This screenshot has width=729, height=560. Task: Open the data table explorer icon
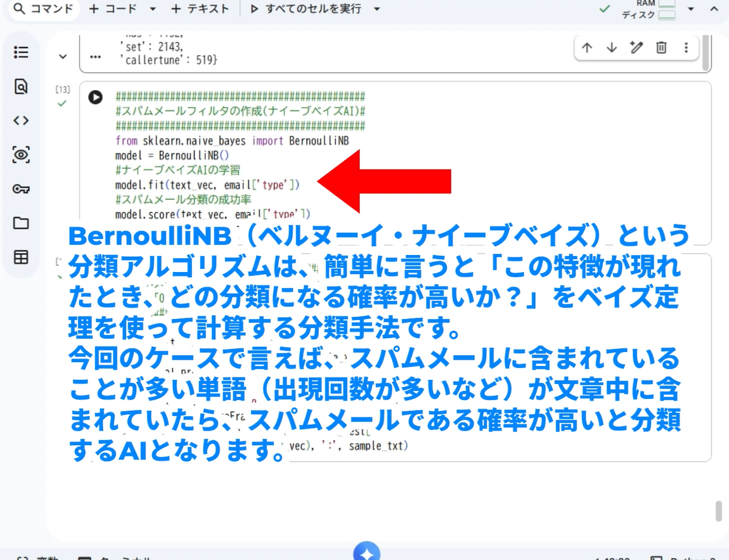21,257
